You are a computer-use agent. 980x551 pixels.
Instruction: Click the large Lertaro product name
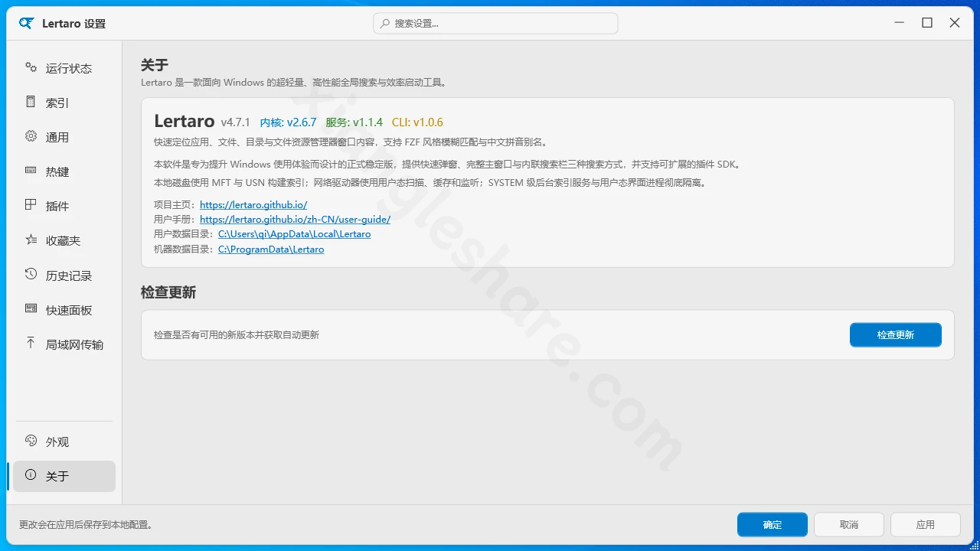click(185, 121)
